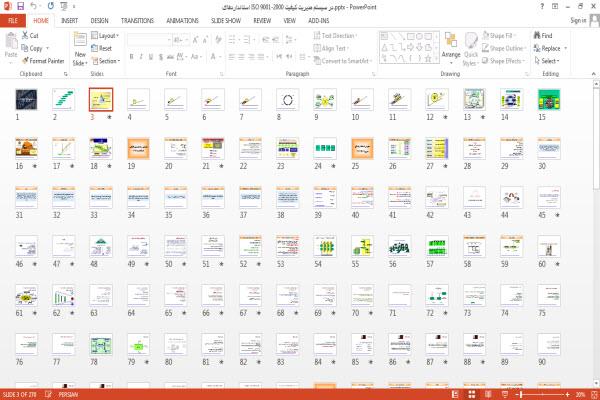Apply Italic formatting

click(x=141, y=57)
